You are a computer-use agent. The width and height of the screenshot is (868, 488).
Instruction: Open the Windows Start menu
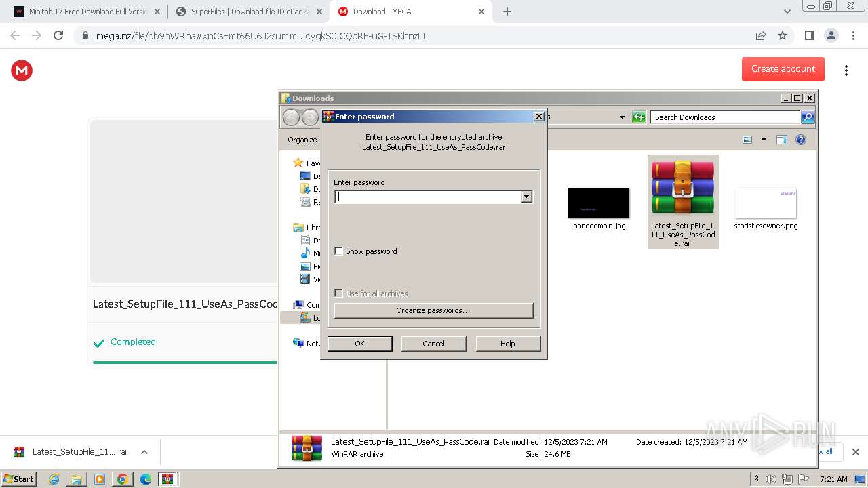click(x=19, y=479)
